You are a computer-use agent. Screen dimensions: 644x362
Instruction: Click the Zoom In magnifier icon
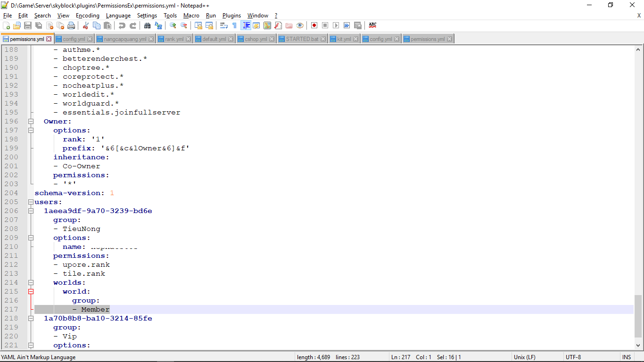[173, 25]
